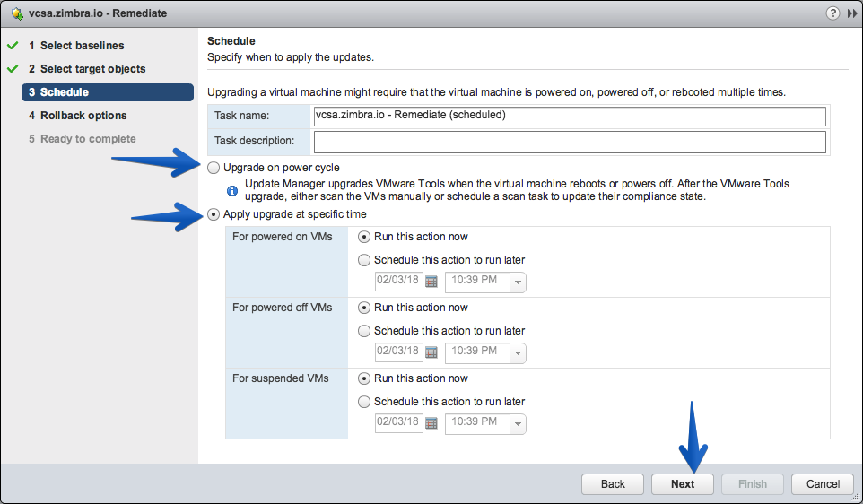Open calendar picker for suspended VMs
This screenshot has width=863, height=504.
tap(431, 423)
